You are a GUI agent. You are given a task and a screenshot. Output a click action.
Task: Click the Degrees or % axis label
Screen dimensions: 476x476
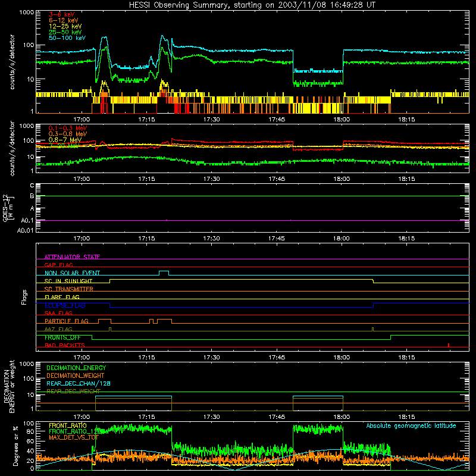pyautogui.click(x=15, y=446)
